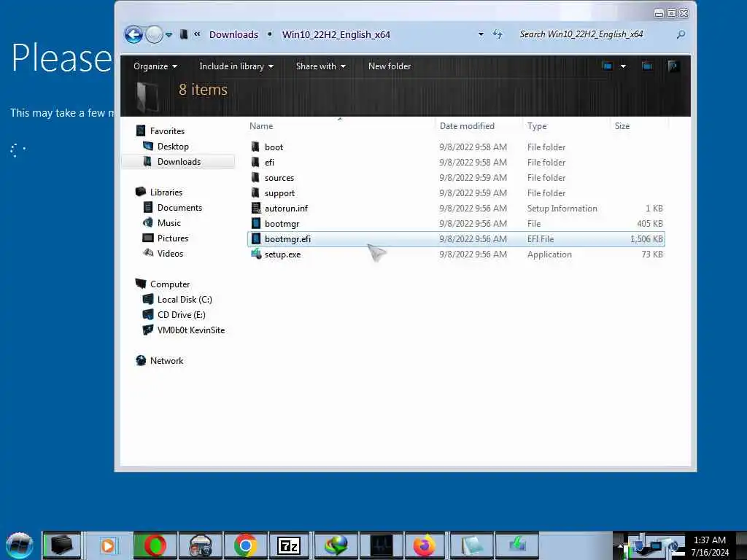Open the view options dropdown arrow

click(623, 66)
